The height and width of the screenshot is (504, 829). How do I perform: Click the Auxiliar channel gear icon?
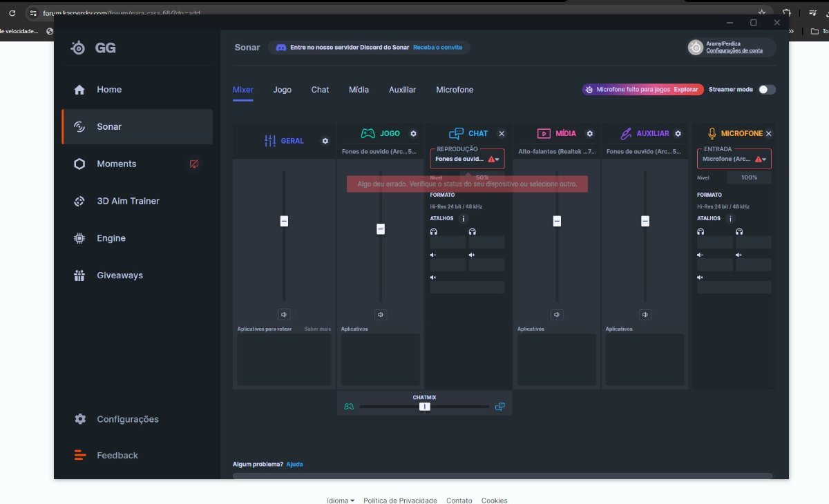(678, 133)
